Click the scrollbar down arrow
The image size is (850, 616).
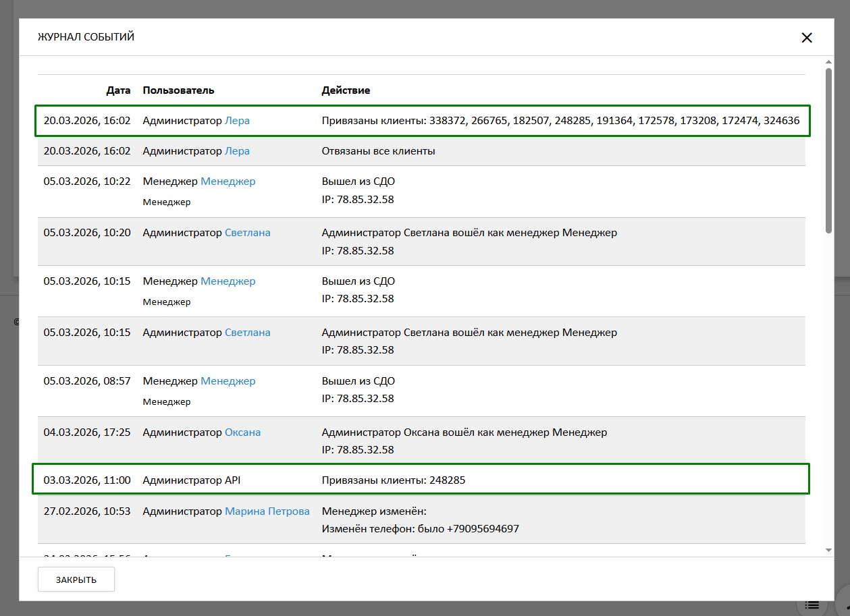pos(828,551)
